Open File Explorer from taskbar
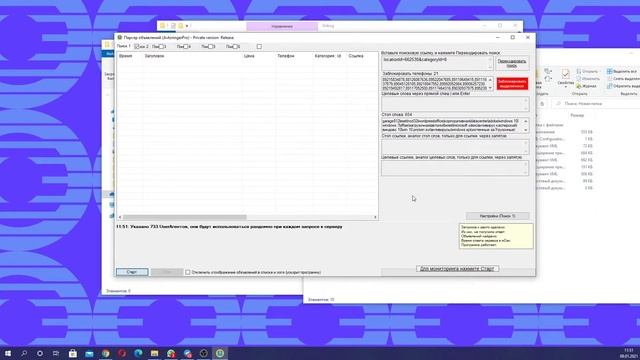The height and width of the screenshot is (360, 640). pyautogui.click(x=154, y=353)
